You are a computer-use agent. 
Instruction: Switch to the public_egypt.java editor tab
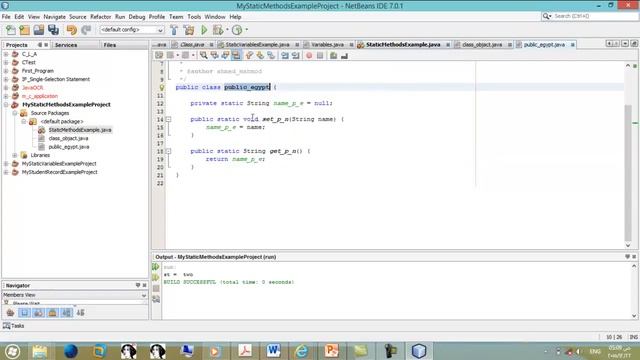click(x=544, y=44)
